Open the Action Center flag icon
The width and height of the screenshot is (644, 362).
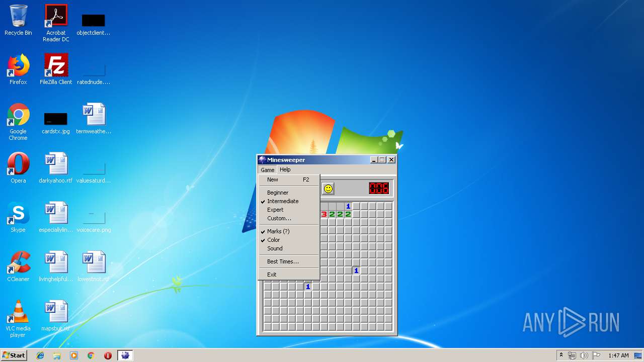[596, 355]
